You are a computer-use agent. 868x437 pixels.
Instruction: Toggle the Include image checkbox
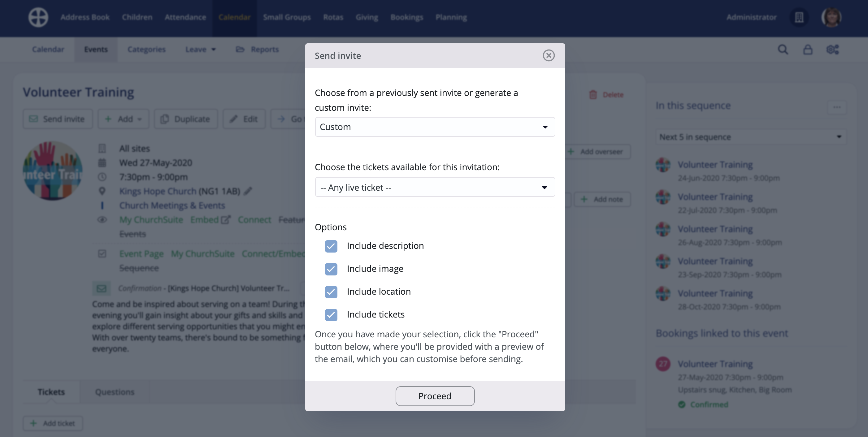point(331,269)
